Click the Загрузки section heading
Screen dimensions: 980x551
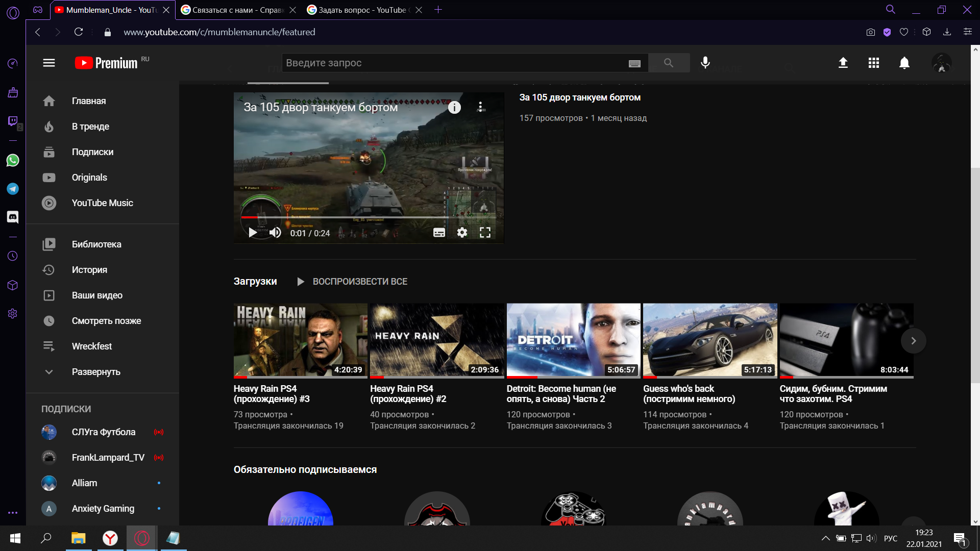(255, 281)
